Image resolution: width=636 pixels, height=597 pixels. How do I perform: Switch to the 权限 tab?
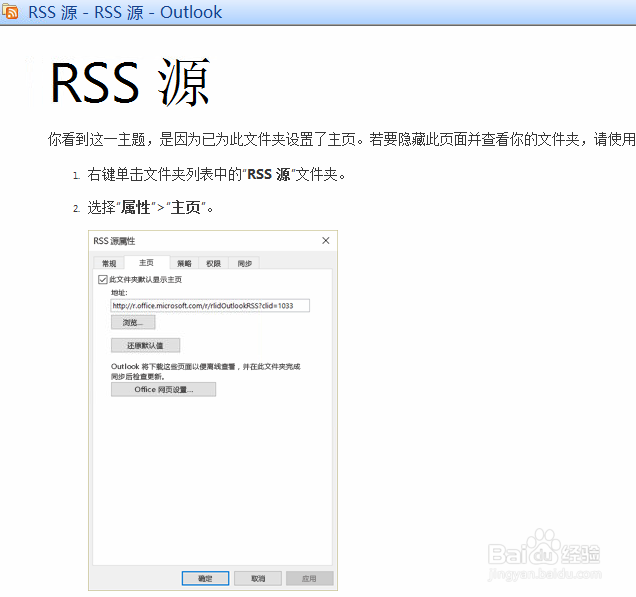coord(213,263)
